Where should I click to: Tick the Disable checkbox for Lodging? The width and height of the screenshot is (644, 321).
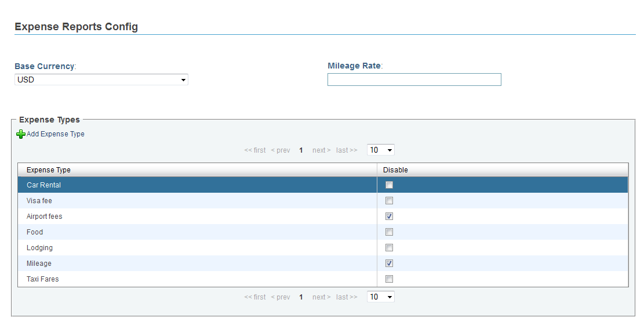click(x=389, y=248)
